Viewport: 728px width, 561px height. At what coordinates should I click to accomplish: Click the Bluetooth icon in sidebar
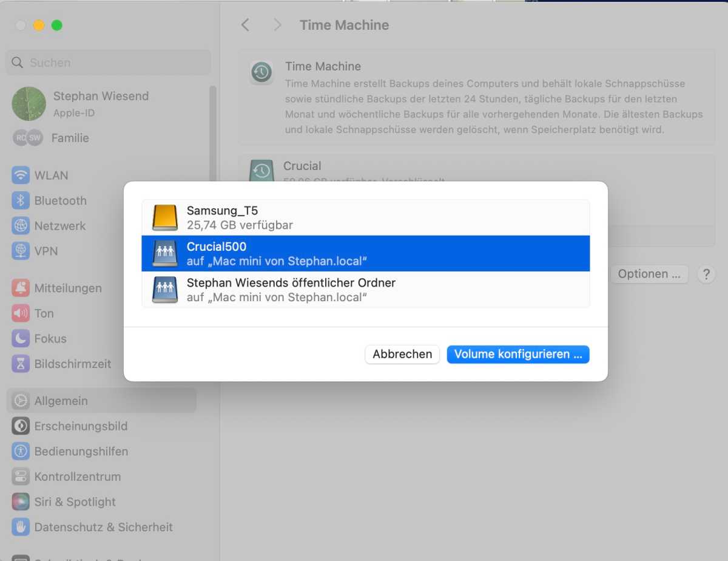click(x=21, y=201)
